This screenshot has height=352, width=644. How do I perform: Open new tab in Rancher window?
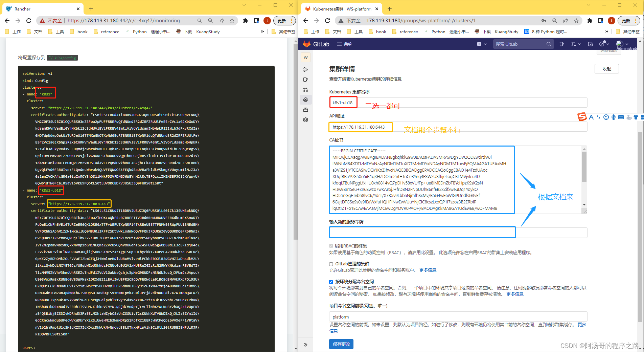pos(91,9)
